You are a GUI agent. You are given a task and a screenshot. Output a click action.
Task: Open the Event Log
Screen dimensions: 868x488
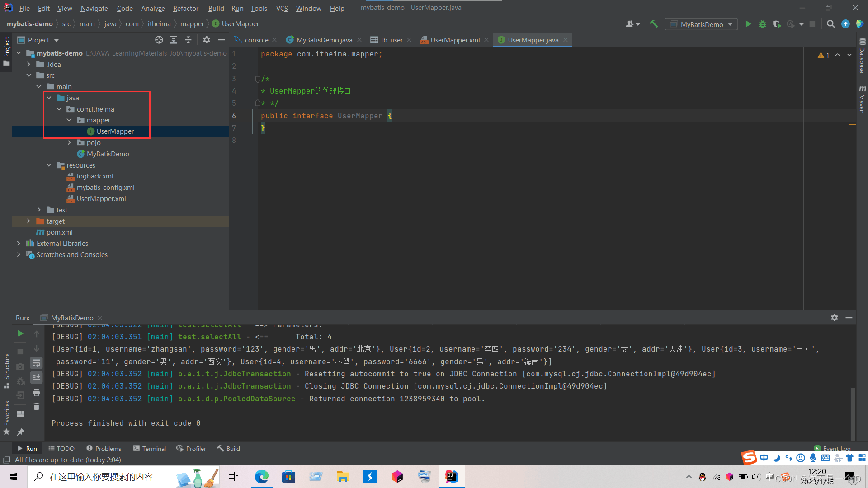coord(833,448)
